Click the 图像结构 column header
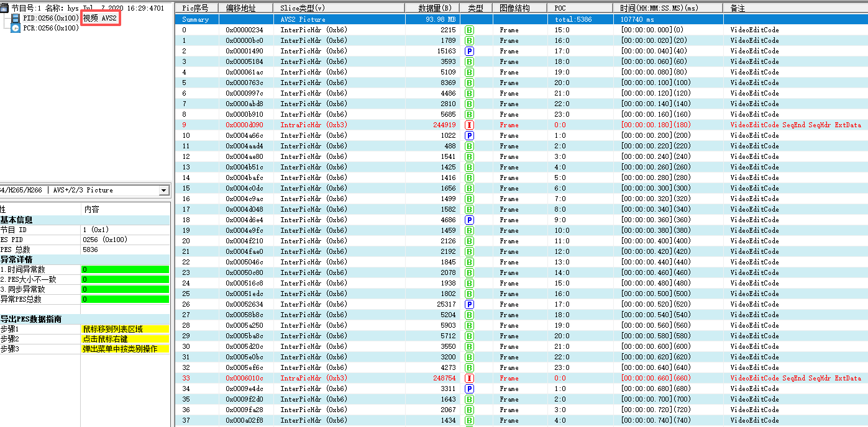Screen dimensions: 868x427 tap(520, 8)
